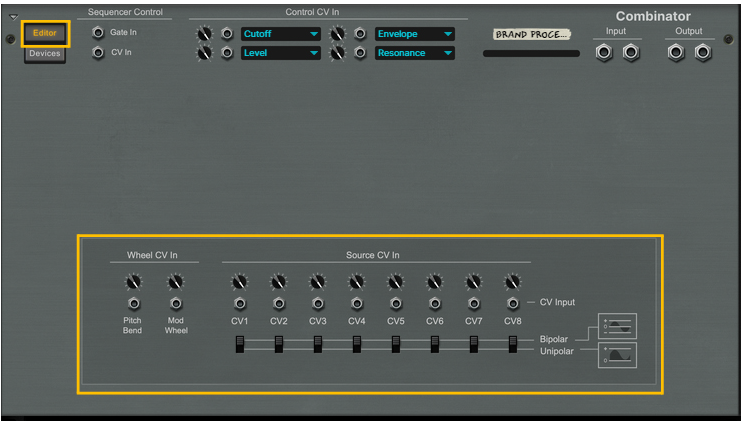Click the trim knob beside the Cutoff dropdown
The height and width of the screenshot is (424, 745).
(204, 34)
